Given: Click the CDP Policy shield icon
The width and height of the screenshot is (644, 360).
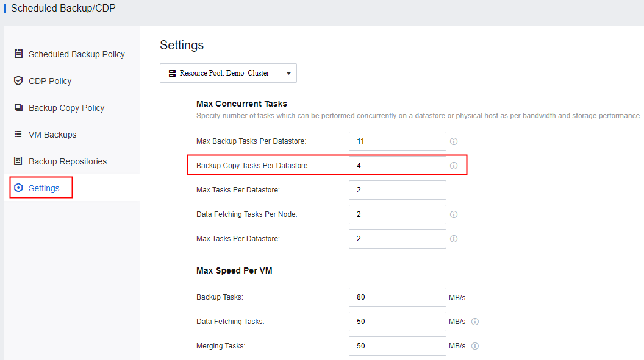Looking at the screenshot, I should [x=18, y=81].
